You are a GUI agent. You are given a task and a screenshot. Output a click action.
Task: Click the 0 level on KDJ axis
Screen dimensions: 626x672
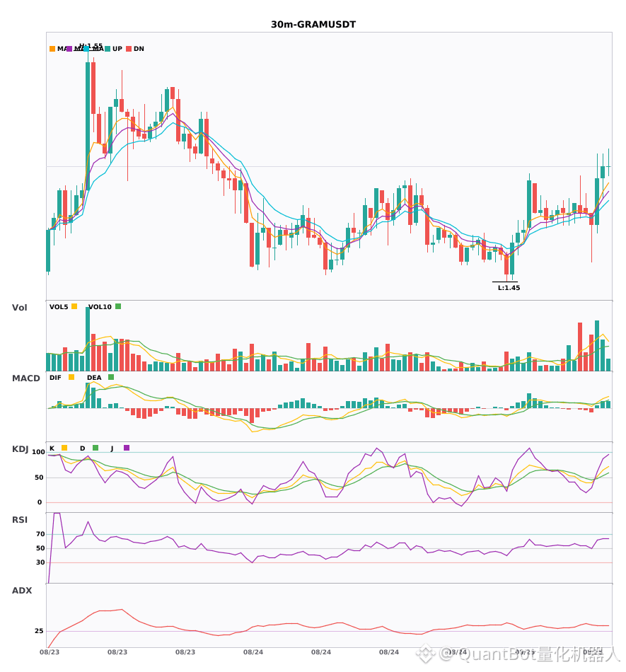(40, 502)
